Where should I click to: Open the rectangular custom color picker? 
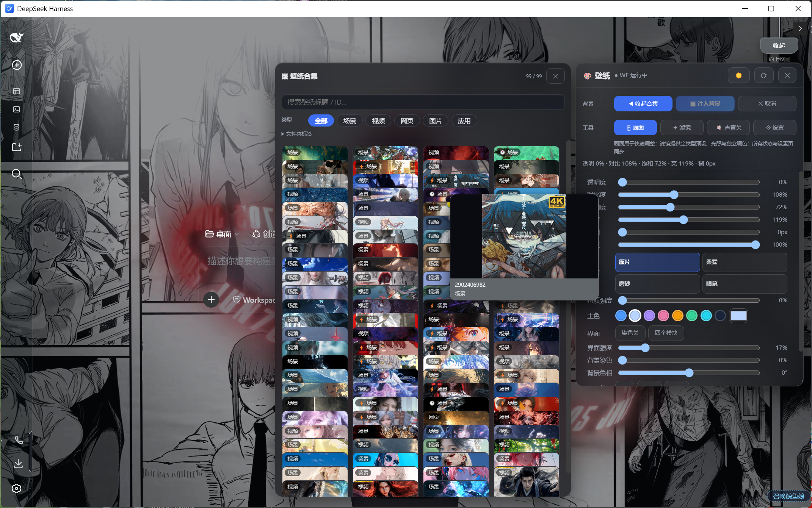coord(738,316)
